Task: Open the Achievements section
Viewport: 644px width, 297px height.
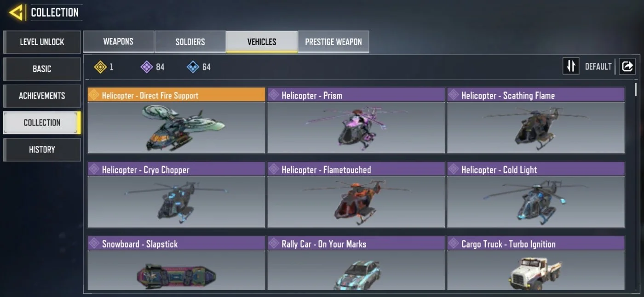Action: (42, 96)
